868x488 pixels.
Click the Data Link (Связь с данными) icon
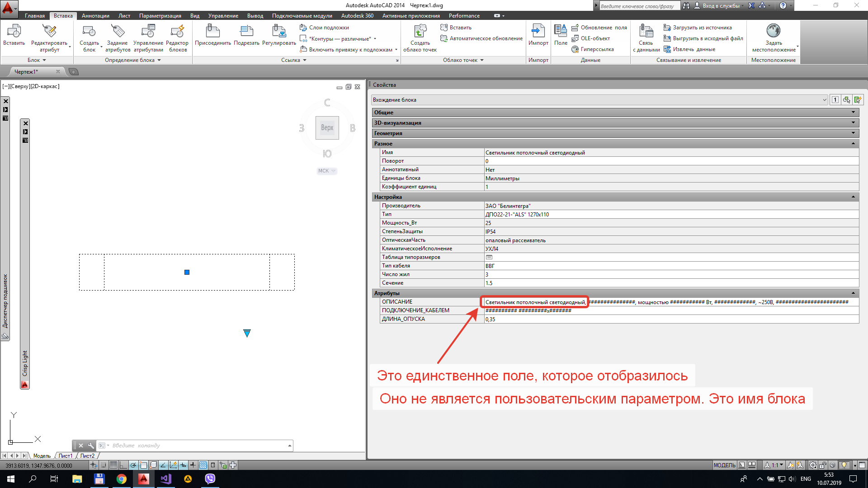(646, 32)
